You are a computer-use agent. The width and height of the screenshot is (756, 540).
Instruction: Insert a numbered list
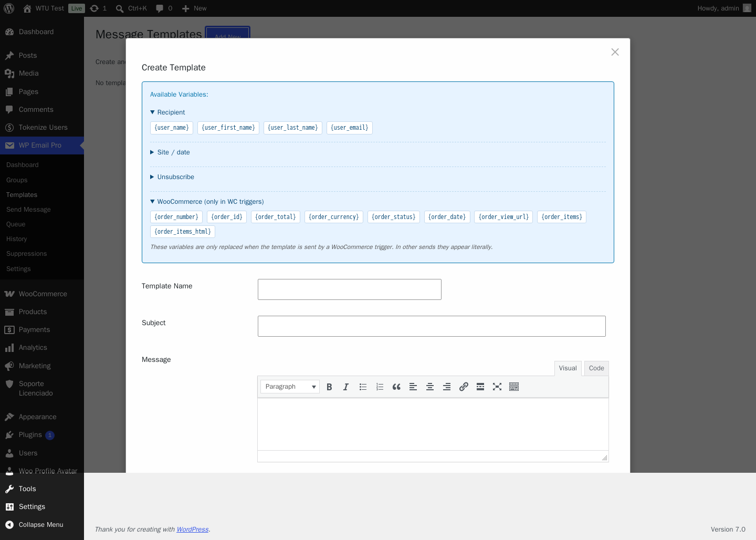[380, 387]
